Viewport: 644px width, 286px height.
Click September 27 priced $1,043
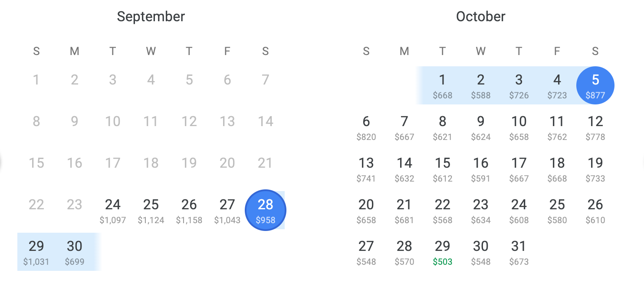pyautogui.click(x=227, y=210)
